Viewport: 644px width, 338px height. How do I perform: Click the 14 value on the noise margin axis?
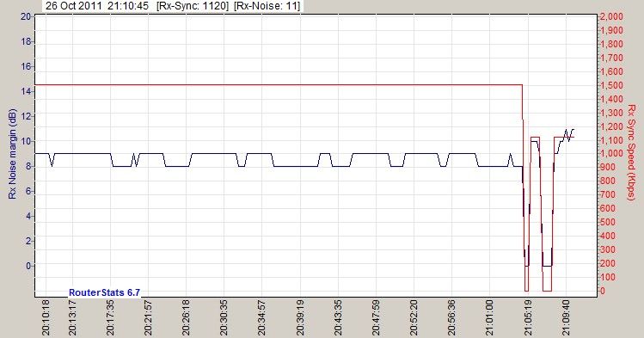[26, 91]
